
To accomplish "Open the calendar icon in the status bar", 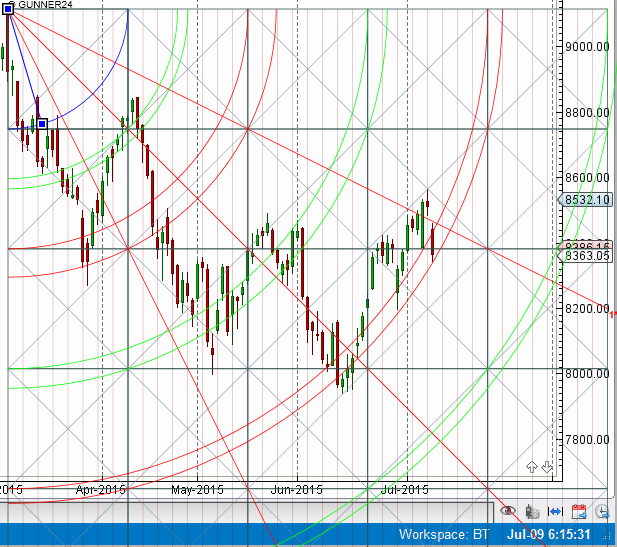I will (578, 511).
